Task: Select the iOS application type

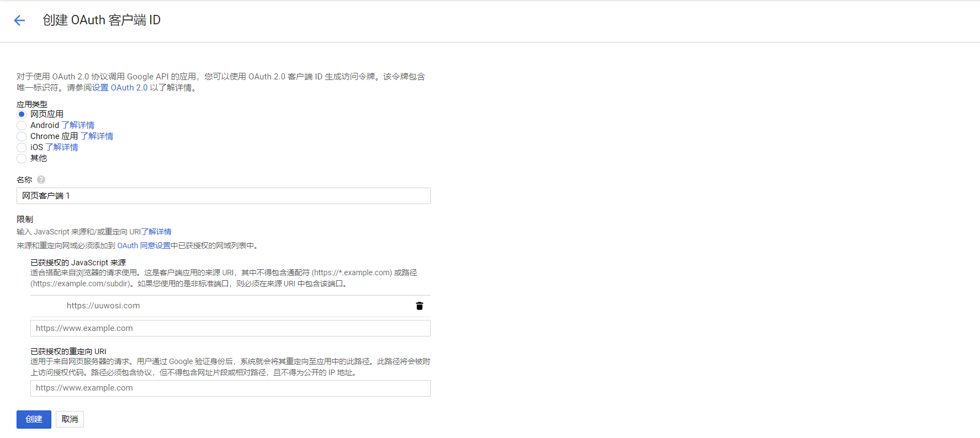Action: click(22, 147)
